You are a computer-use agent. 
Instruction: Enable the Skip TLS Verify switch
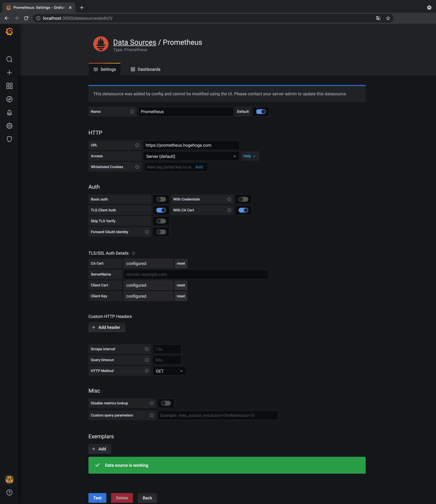pyautogui.click(x=161, y=221)
